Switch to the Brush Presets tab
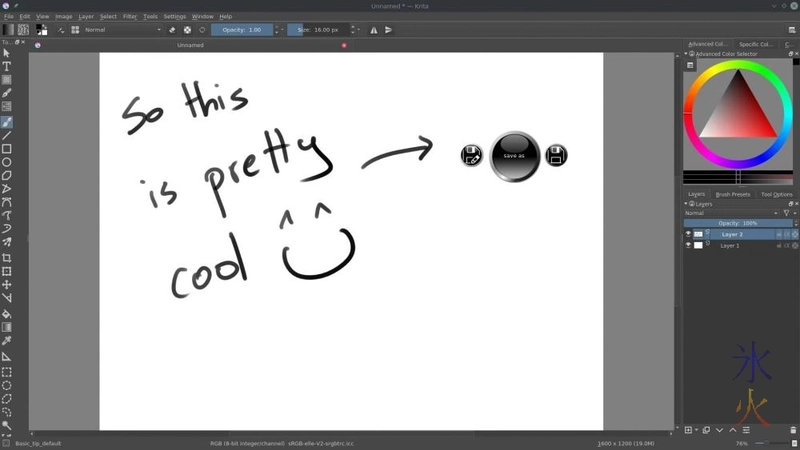Screen dimensions: 800x450 click(733, 194)
